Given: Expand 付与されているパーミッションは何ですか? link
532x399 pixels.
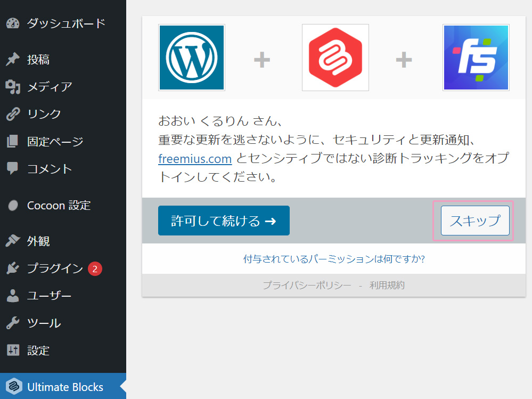Looking at the screenshot, I should [x=334, y=259].
